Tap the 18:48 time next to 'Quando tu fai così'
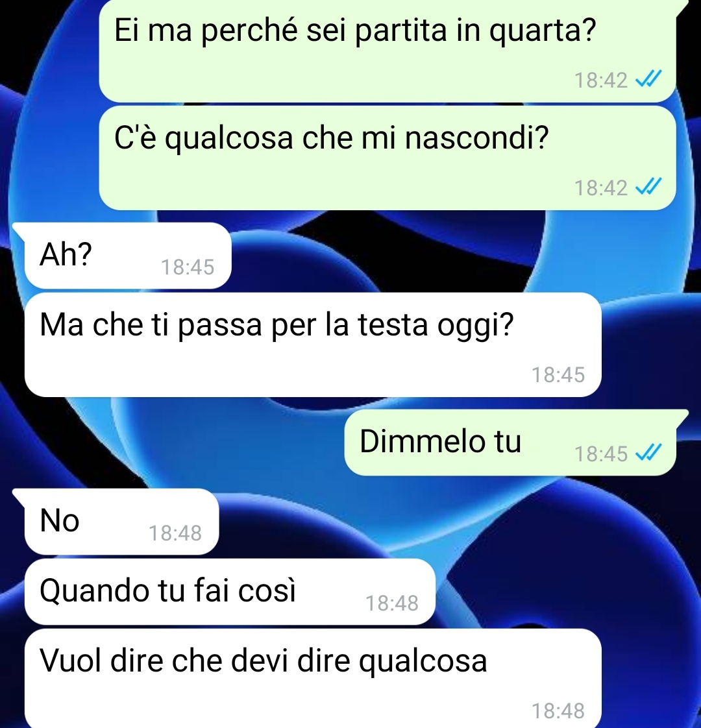 [x=391, y=603]
